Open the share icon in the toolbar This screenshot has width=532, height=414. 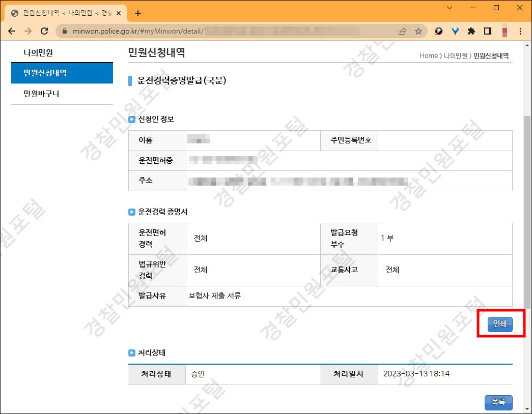point(402,31)
